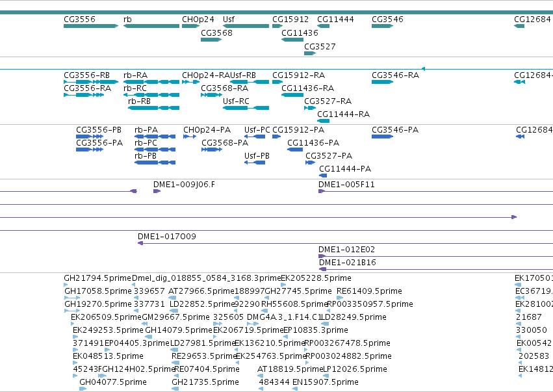Click the RE29653.5prime EST label
Image resolution: width=553 pixels, height=392 pixels.
[x=204, y=356]
